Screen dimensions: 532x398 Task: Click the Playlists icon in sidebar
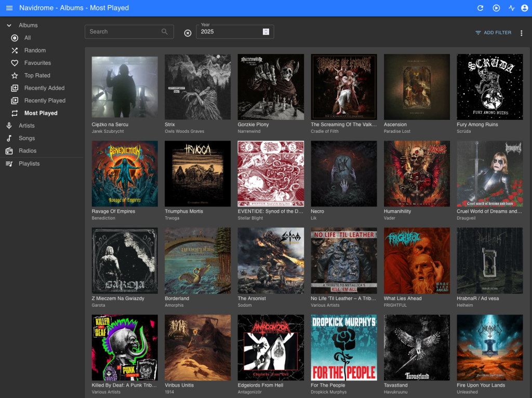pyautogui.click(x=9, y=164)
